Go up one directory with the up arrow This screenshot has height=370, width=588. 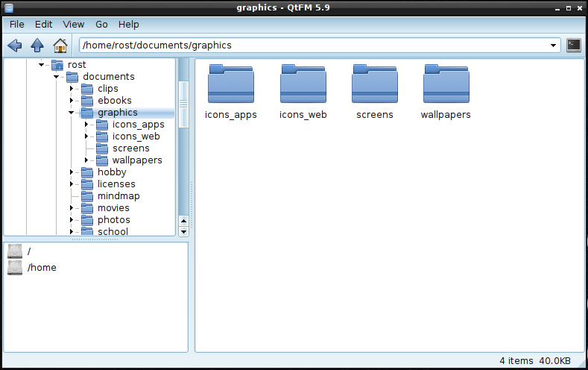[x=37, y=46]
